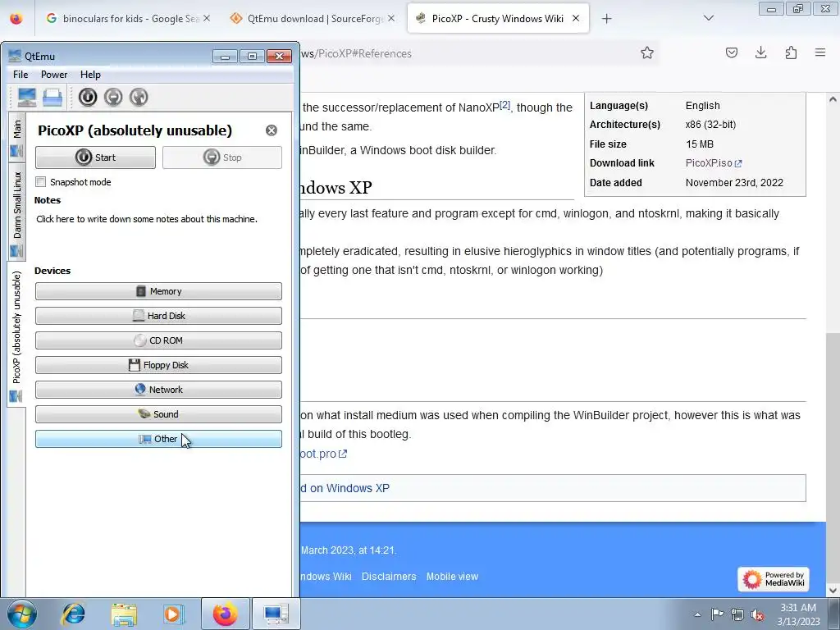Click the scrollbar down arrow in Firefox
This screenshot has height=630, width=840.
pos(833,591)
